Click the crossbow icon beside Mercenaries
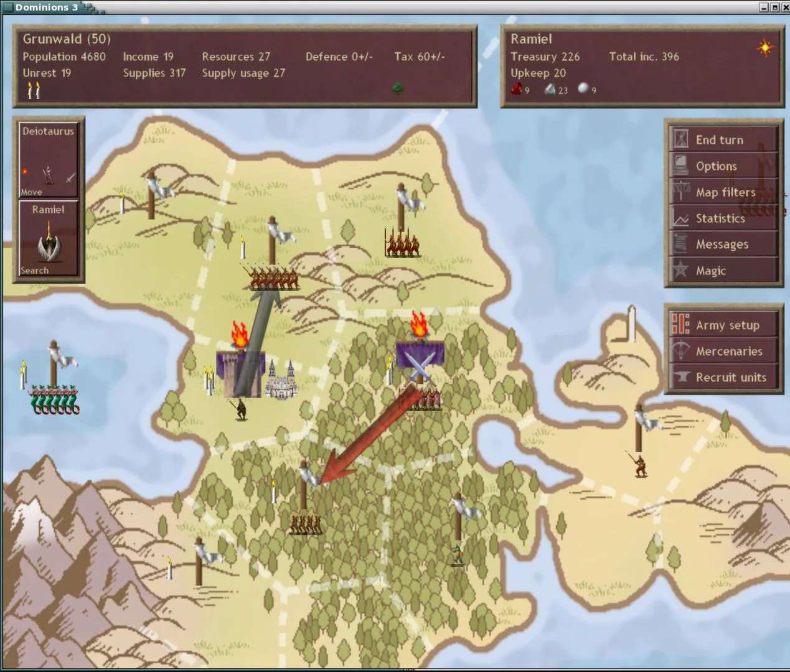Viewport: 790px width, 672px height. click(680, 351)
